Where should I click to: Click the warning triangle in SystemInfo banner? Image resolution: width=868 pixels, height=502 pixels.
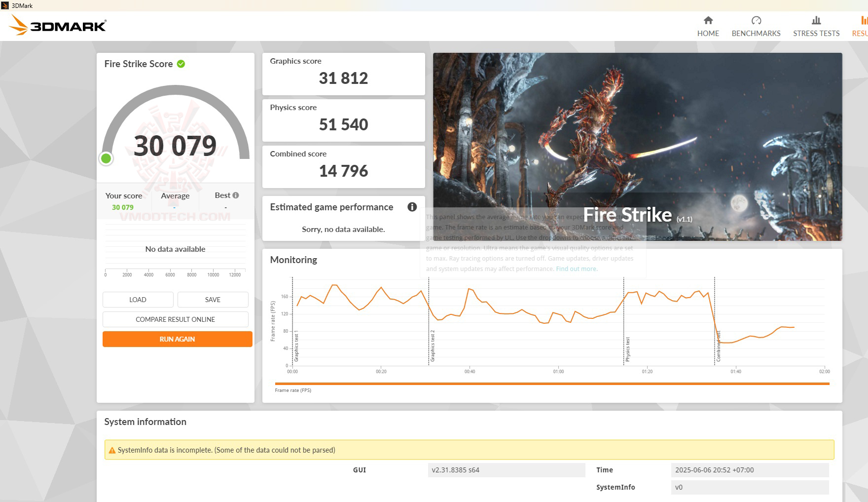coord(112,450)
